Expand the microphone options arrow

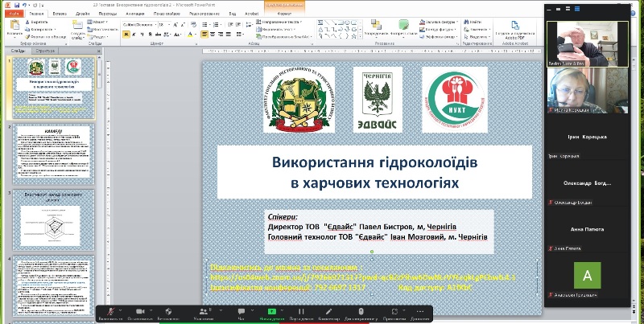[x=119, y=311]
